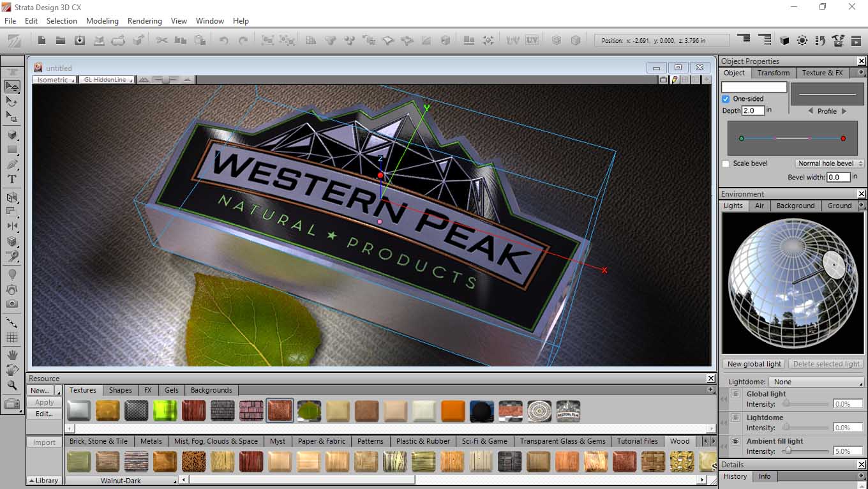The height and width of the screenshot is (489, 868).
Task: Uncheck the One-sided checkbox
Action: tap(726, 99)
